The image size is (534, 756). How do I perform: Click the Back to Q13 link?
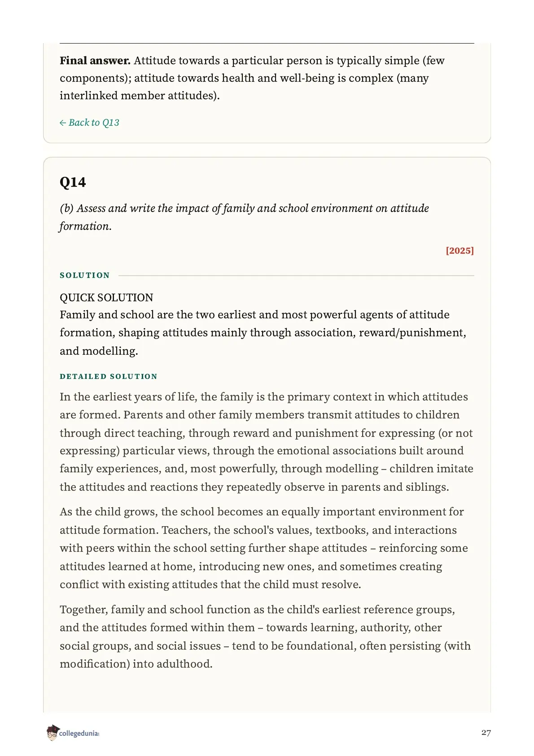click(x=89, y=123)
